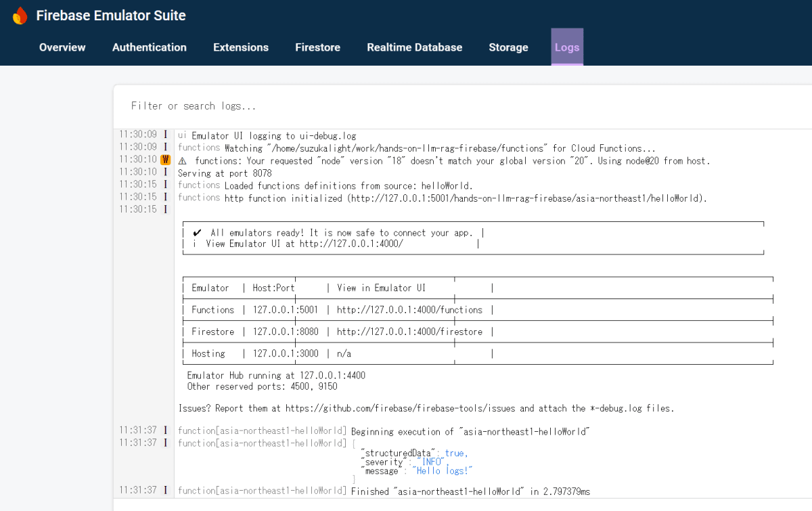Click 'Finished asia-northeast1-helloWorld in 2.797379ms' entry
The height and width of the screenshot is (511, 812).
point(470,491)
